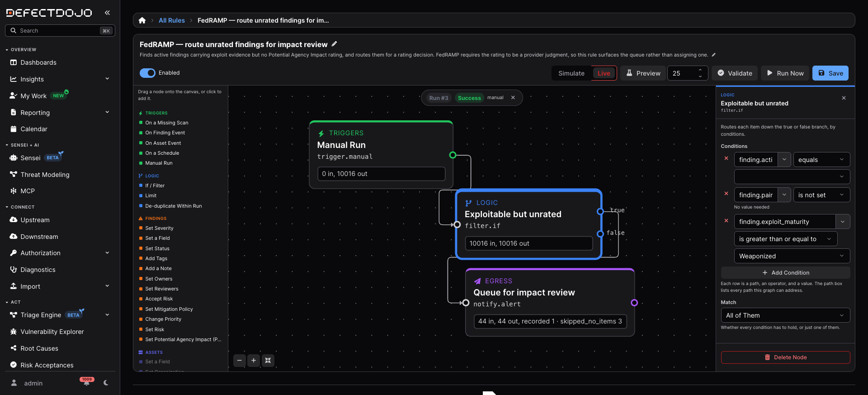Open notifications bell with 1009 badge

point(86,382)
